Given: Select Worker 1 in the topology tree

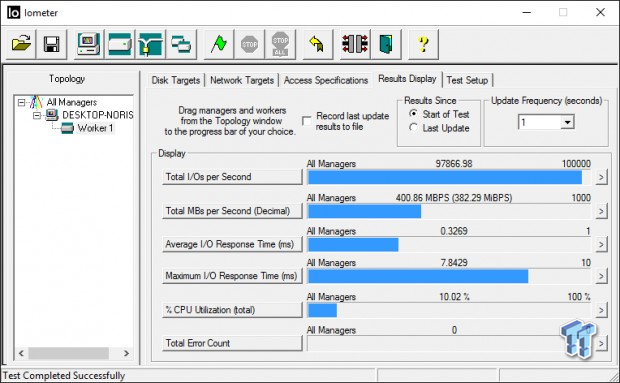Looking at the screenshot, I should [95, 128].
